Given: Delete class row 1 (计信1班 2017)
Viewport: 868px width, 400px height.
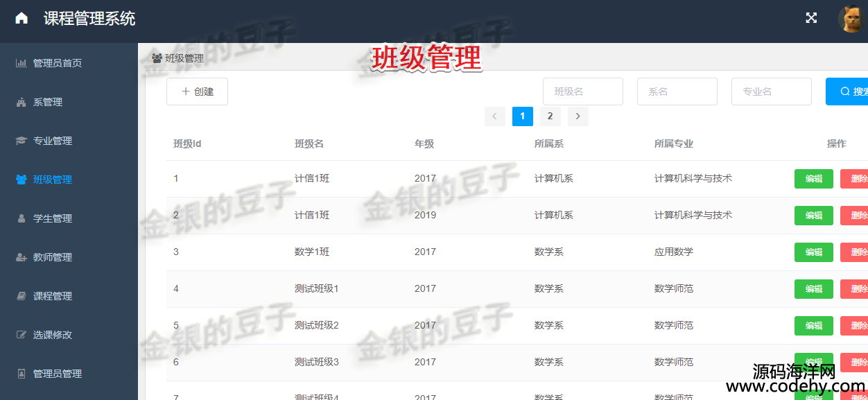Looking at the screenshot, I should coord(854,179).
